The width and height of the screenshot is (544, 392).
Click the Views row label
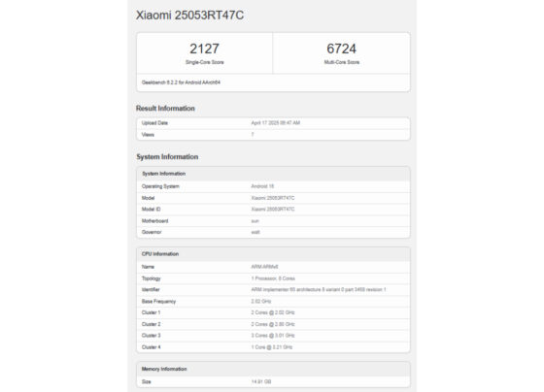click(x=148, y=135)
